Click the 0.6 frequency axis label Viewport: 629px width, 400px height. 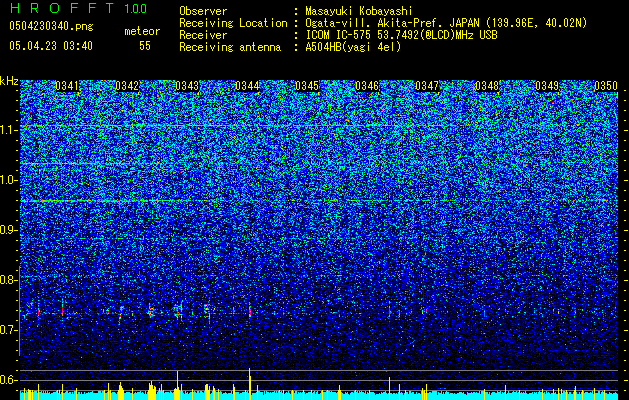[x=7, y=380]
